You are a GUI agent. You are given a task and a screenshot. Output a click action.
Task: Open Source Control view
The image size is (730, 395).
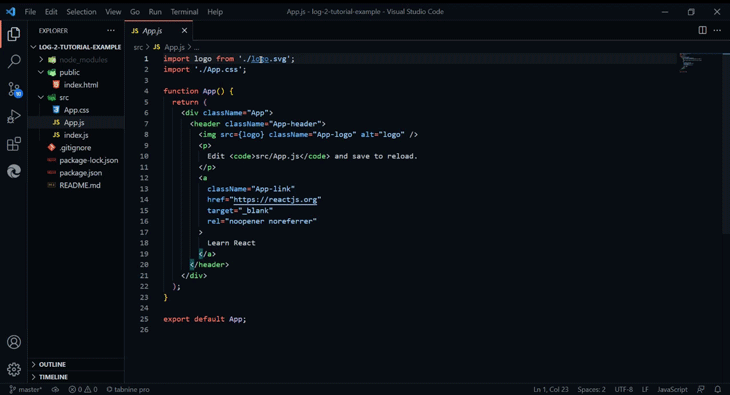(14, 89)
